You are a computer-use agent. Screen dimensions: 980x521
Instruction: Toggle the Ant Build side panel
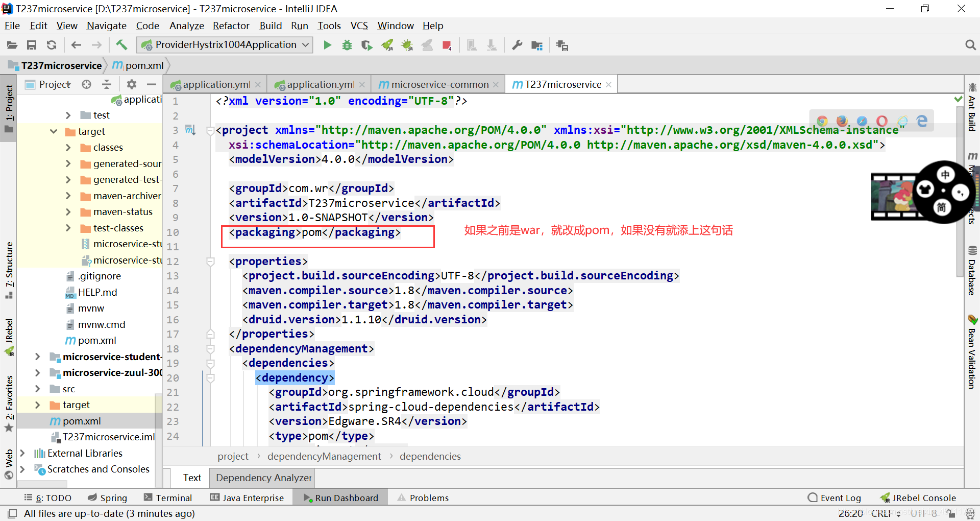point(972,107)
